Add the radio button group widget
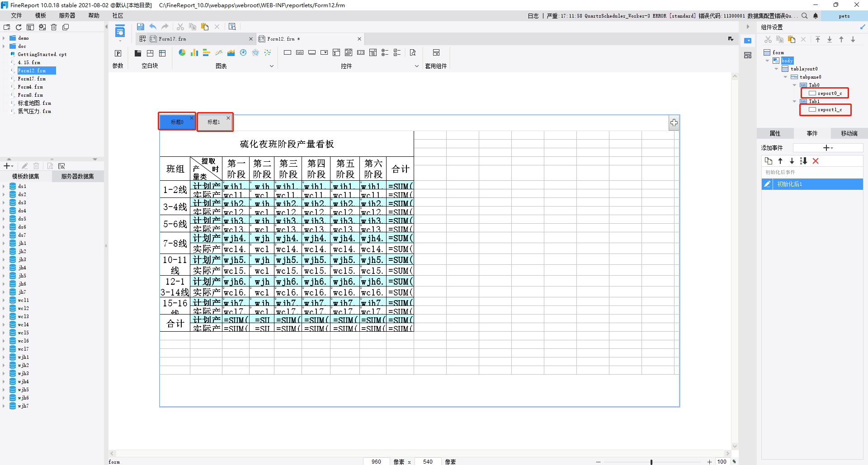The width and height of the screenshot is (868, 465). pyautogui.click(x=385, y=52)
